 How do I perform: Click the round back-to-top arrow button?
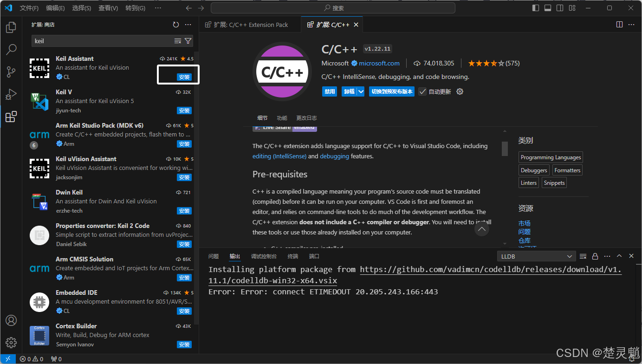pos(482,229)
